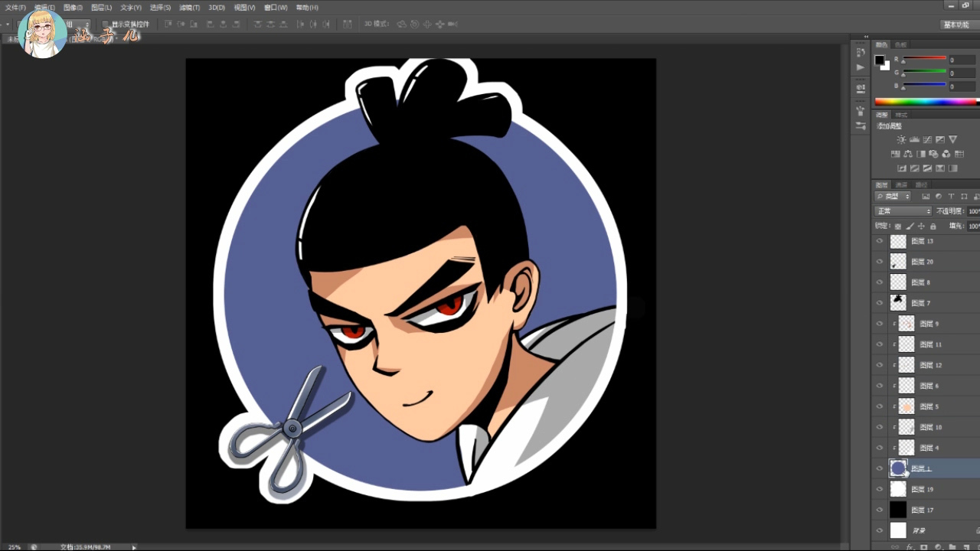Switch to the 通道 tab
The image size is (980, 551).
point(901,185)
